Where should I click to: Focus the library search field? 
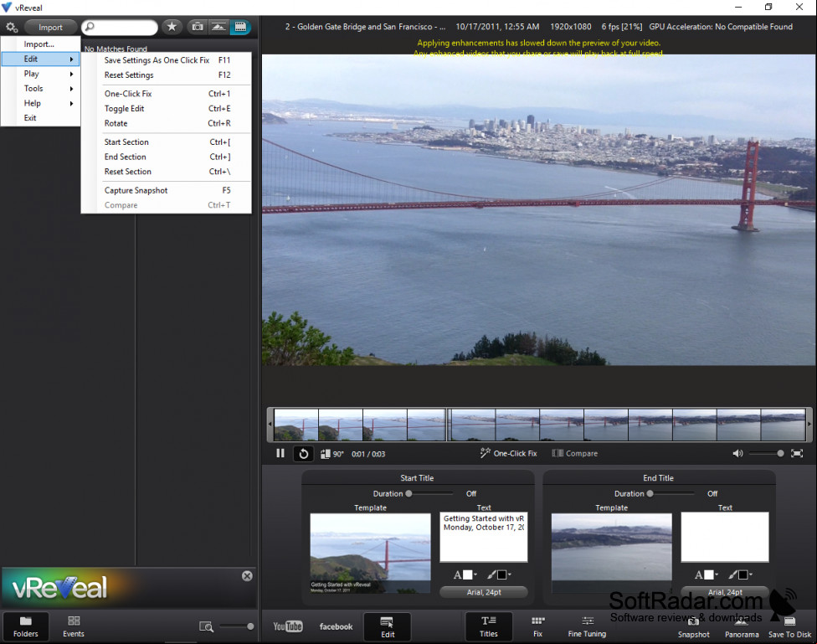(x=120, y=27)
